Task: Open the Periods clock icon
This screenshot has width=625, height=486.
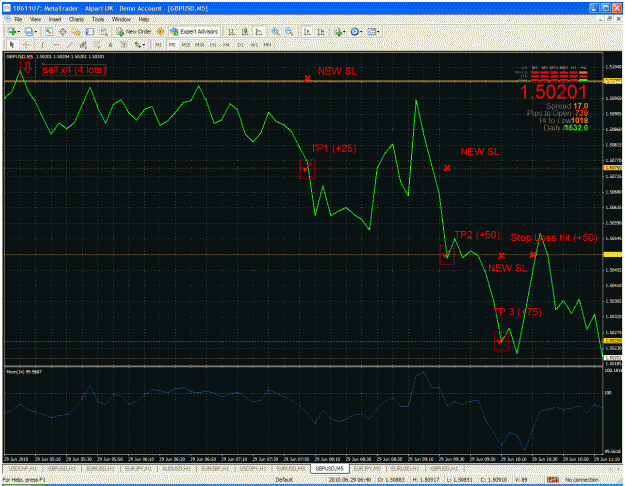Action: point(354,31)
